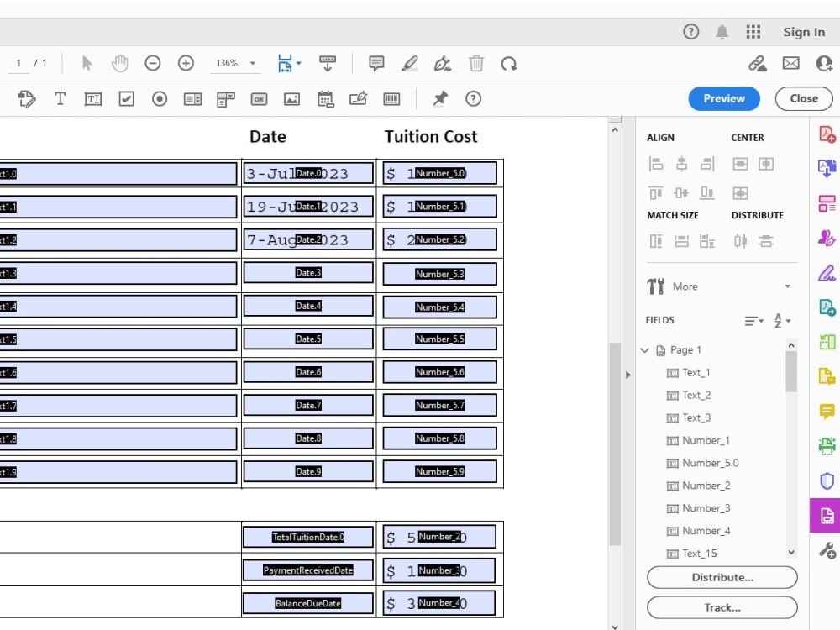The image size is (840, 630).
Task: Insert a Barcode field
Action: coord(390,98)
